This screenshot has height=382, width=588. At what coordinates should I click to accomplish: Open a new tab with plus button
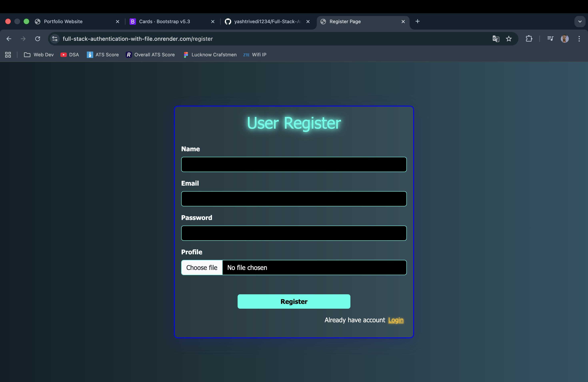(418, 21)
